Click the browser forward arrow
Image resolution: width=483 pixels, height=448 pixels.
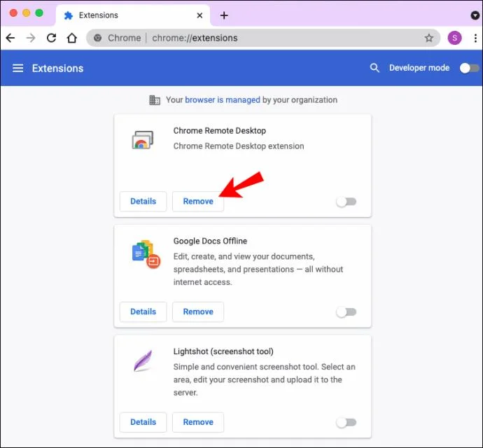pos(31,38)
